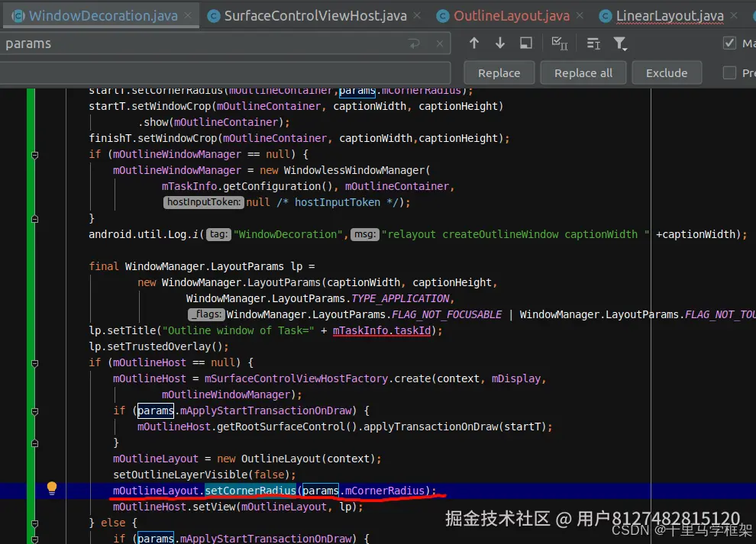Click highlighted 'setCornerRadius' in selected line
756x544 pixels.
click(x=250, y=491)
